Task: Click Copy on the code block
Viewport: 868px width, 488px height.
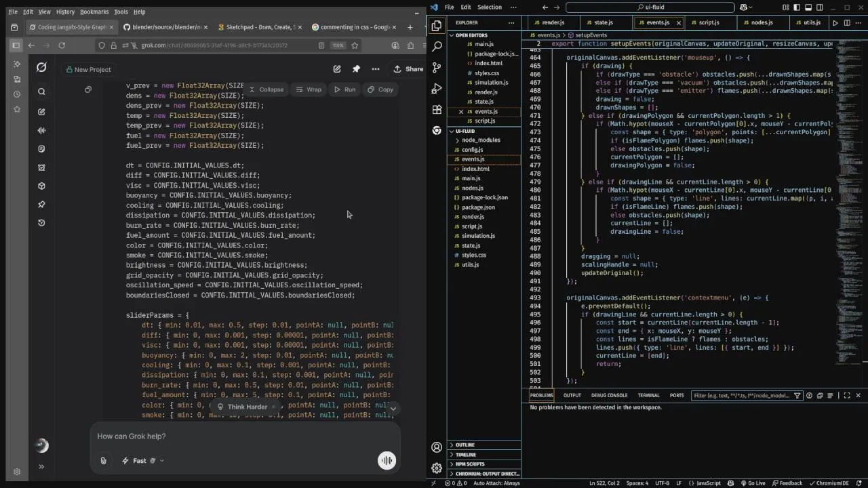Action: pyautogui.click(x=380, y=89)
